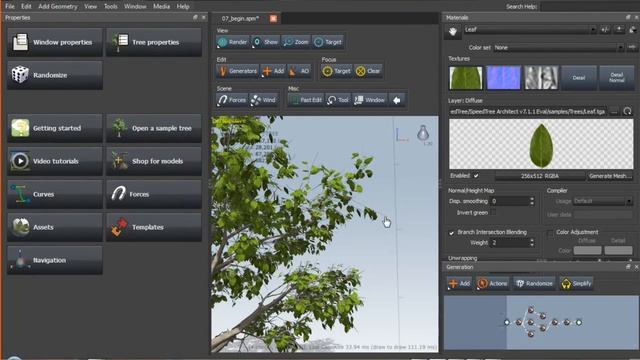Toggle the texture Enabled checkbox
This screenshot has width=640, height=360.
coord(476,176)
